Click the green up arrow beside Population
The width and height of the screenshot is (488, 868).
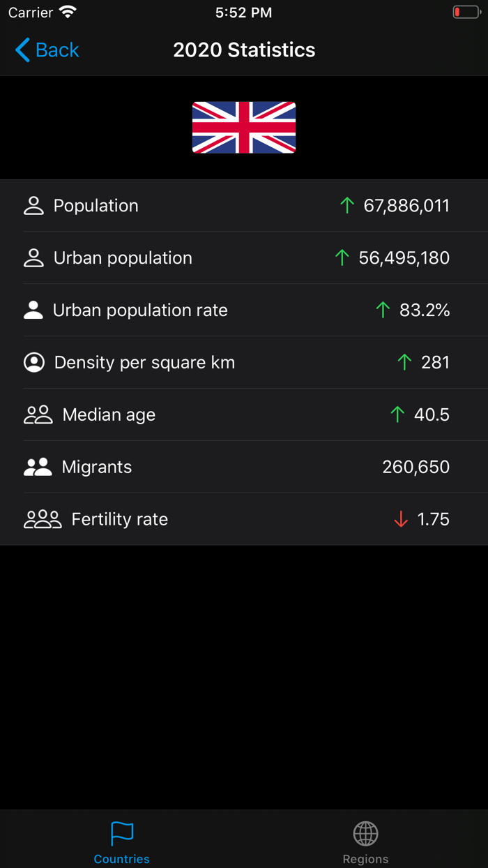point(346,205)
